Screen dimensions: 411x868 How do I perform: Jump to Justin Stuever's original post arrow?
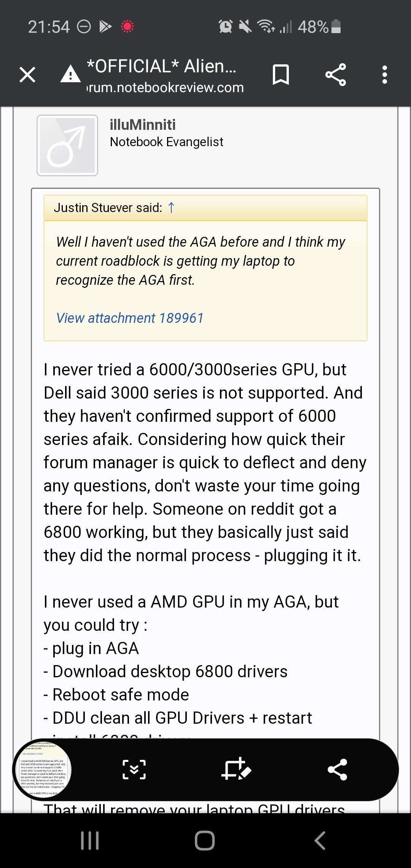pos(171,207)
